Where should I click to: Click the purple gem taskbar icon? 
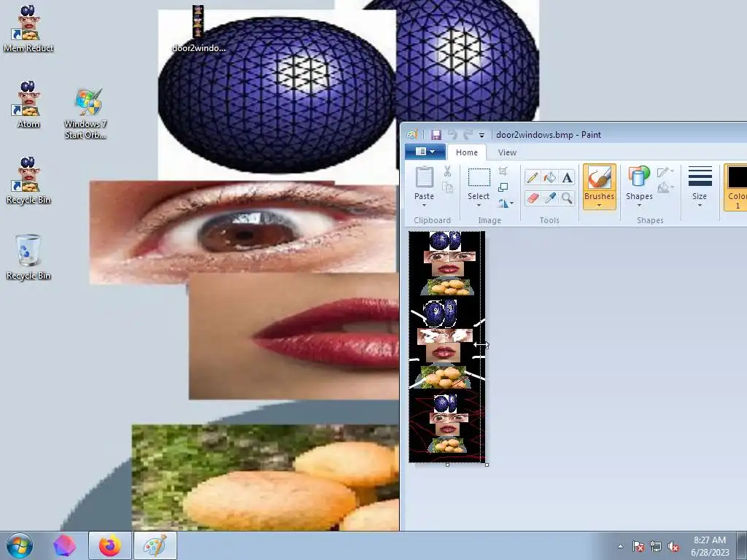click(65, 545)
